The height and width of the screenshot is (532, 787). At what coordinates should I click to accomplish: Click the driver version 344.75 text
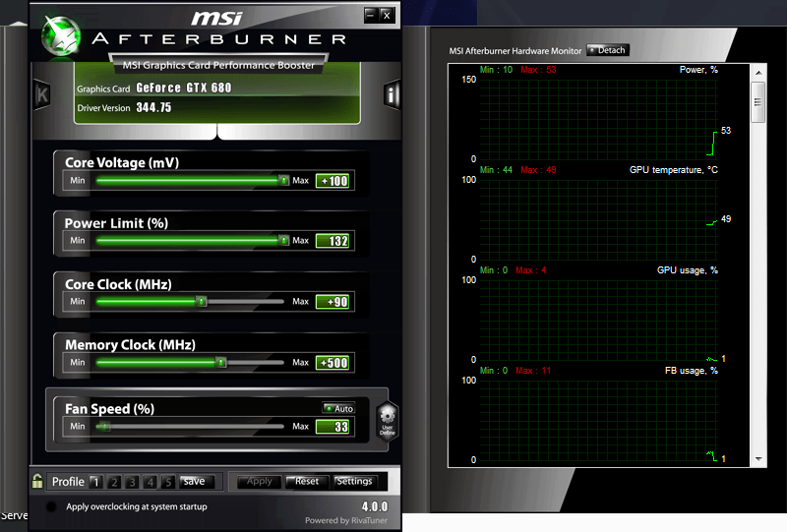[x=153, y=107]
